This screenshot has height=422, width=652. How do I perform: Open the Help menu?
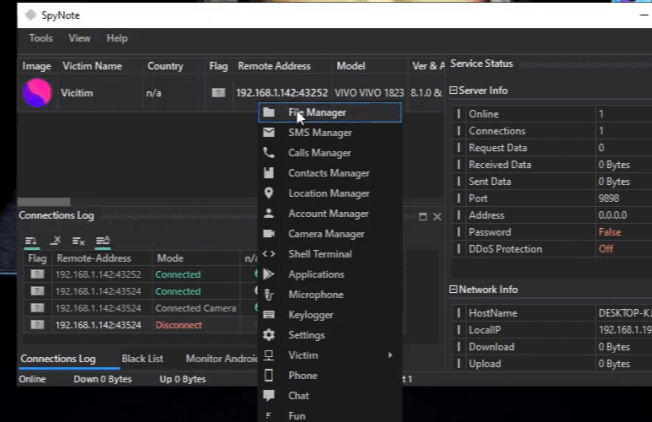(x=117, y=38)
